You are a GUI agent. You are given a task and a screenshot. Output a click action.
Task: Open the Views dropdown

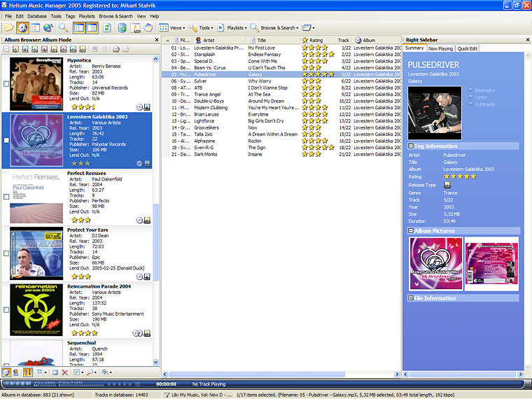pyautogui.click(x=172, y=28)
